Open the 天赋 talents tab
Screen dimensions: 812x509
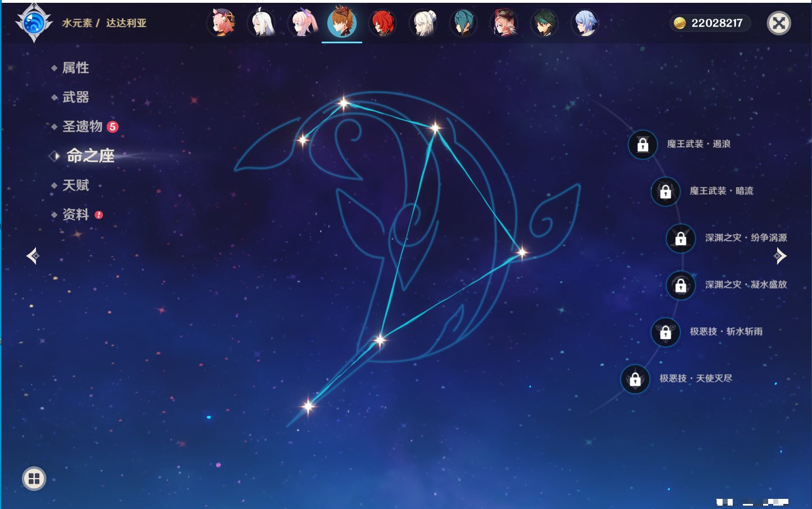75,185
